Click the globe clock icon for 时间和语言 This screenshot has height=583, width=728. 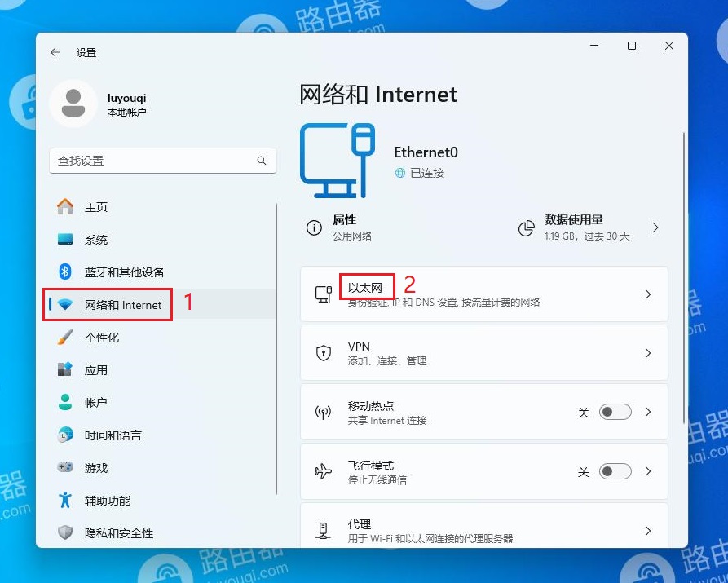[65, 435]
